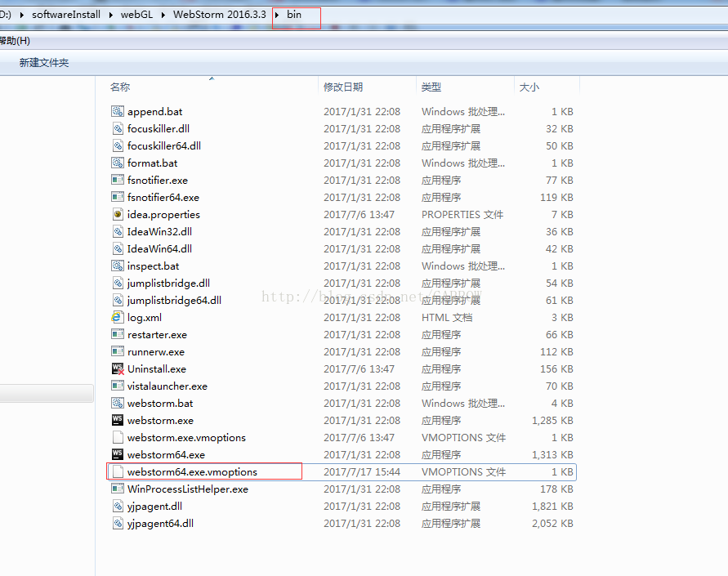Select the file name Uninstall.exe

pos(156,369)
